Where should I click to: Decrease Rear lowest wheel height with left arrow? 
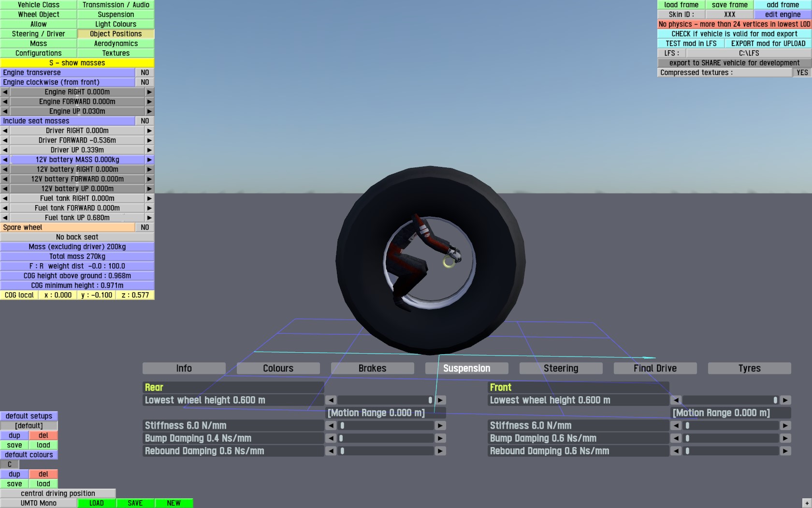coord(331,400)
